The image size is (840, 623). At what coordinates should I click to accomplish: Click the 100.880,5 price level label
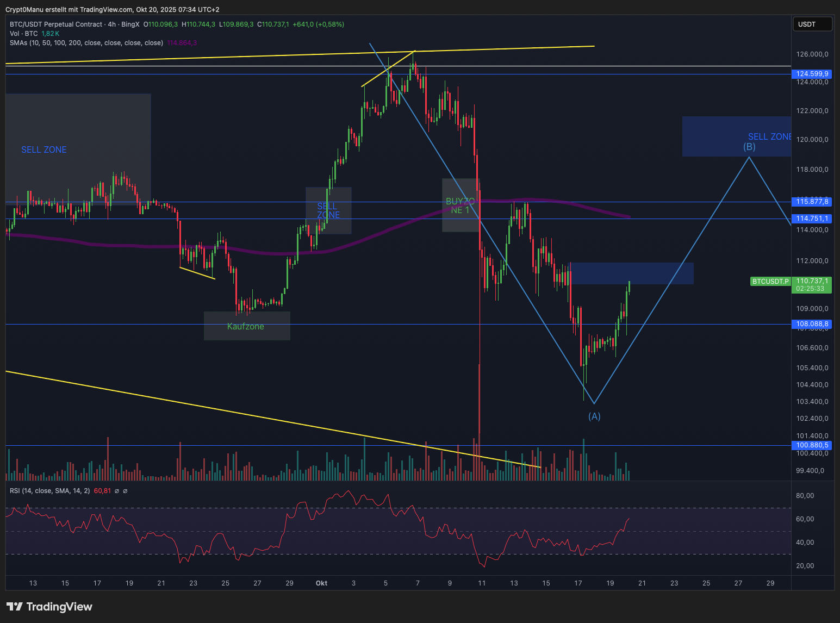[812, 445]
